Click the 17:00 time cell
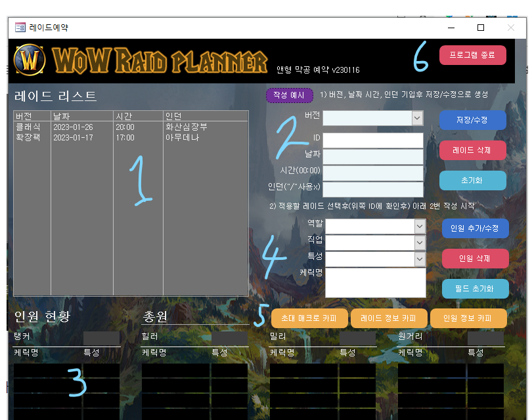532x420 pixels. point(125,138)
